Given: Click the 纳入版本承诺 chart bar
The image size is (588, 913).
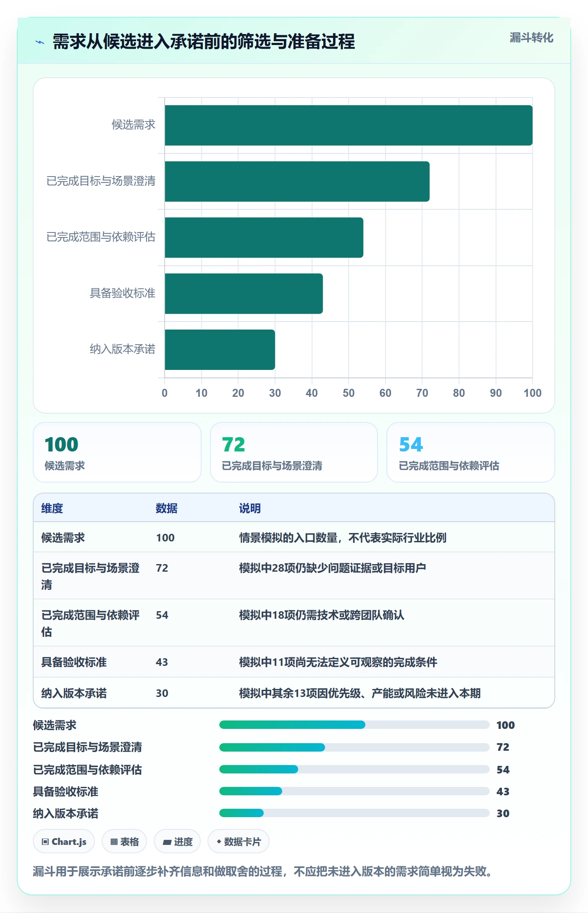Looking at the screenshot, I should pyautogui.click(x=220, y=350).
